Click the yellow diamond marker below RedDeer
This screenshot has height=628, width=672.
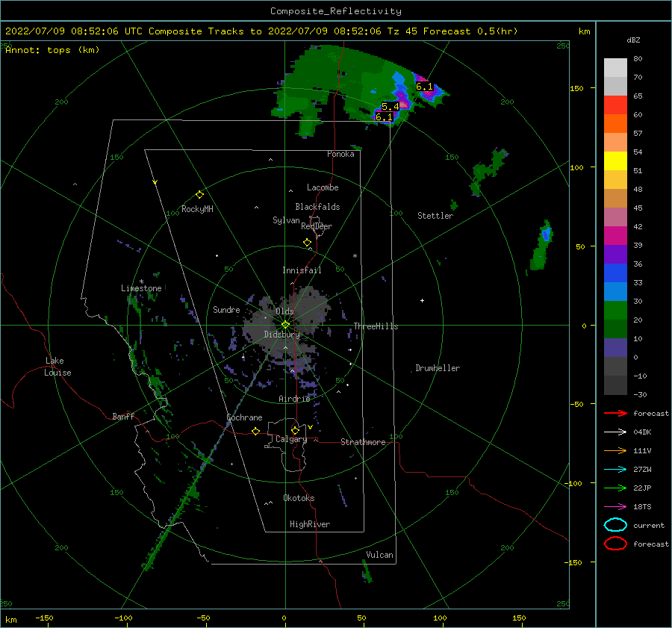pyautogui.click(x=307, y=243)
